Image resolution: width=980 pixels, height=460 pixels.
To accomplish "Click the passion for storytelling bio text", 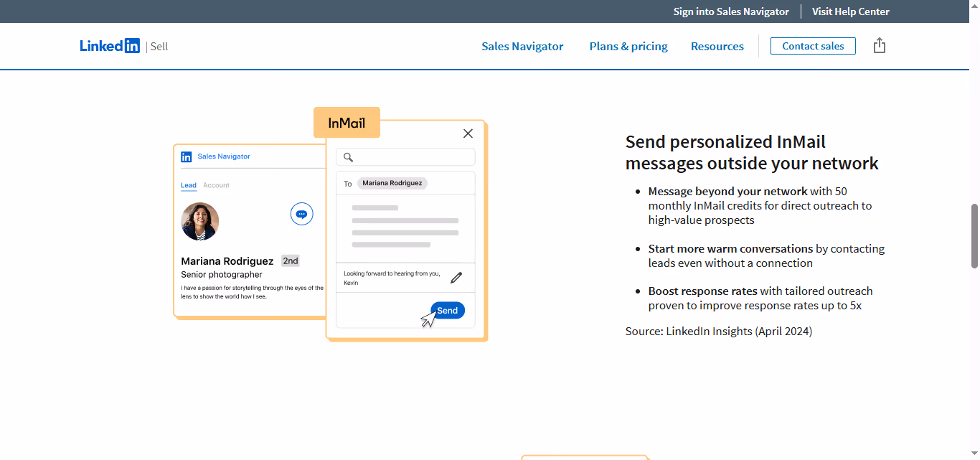I will (x=252, y=292).
